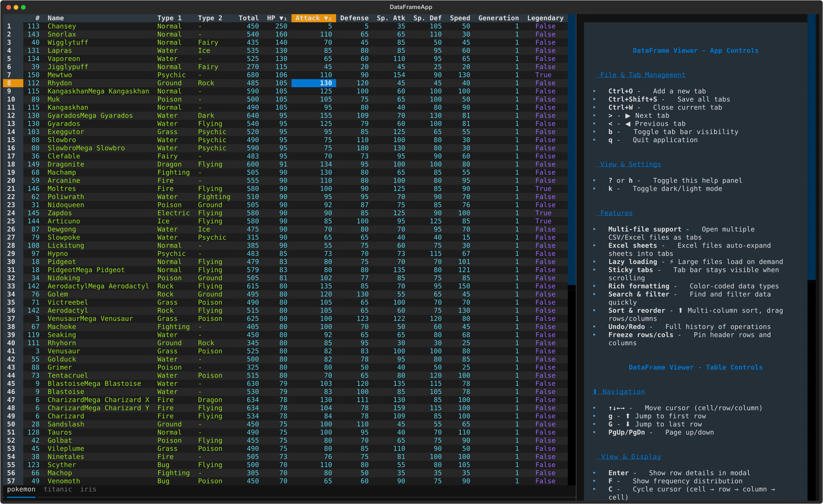This screenshot has height=504, width=823.
Task: Click the macOS red close window dot
Action: pyautogui.click(x=8, y=7)
